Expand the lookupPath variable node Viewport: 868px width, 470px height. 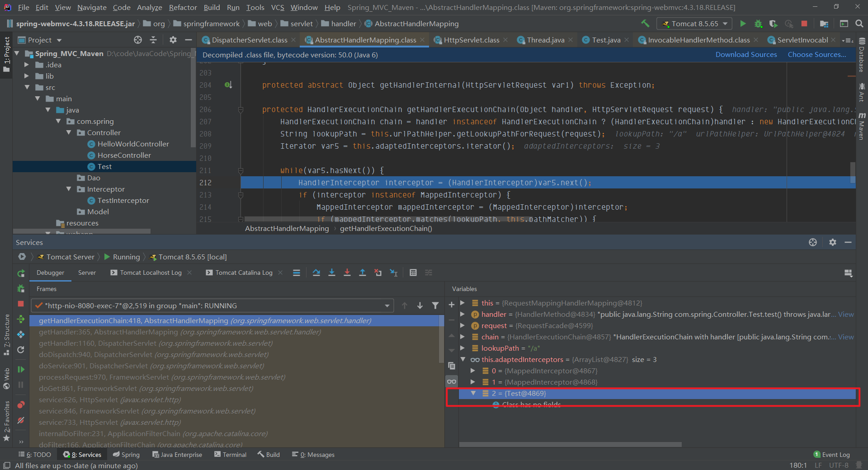click(x=462, y=348)
